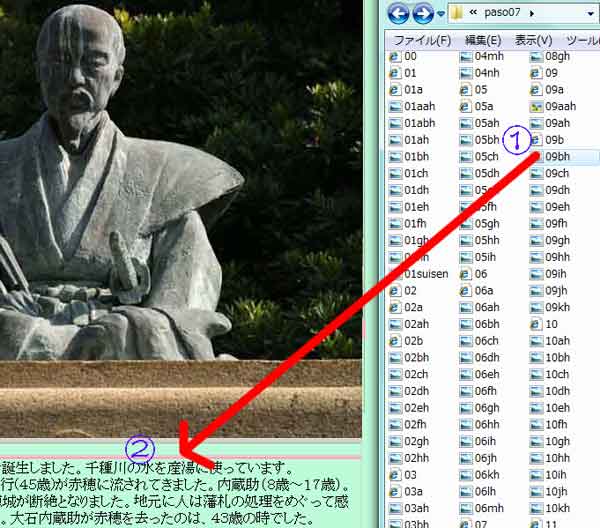Viewport: 600px width, 528px height.
Task: Click the Back navigation arrow button
Action: point(398,14)
